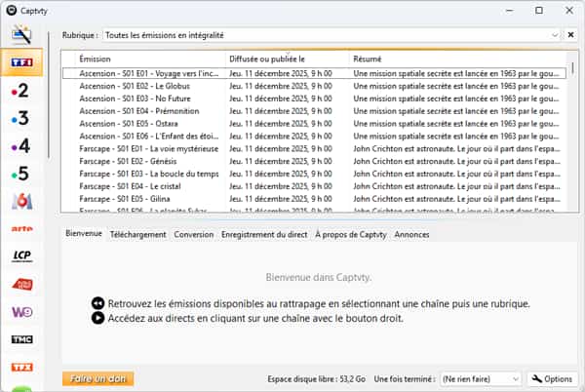Image resolution: width=585 pixels, height=392 pixels.
Task: Select Ascension - S01 E05 - Ostara row
Action: (x=314, y=124)
